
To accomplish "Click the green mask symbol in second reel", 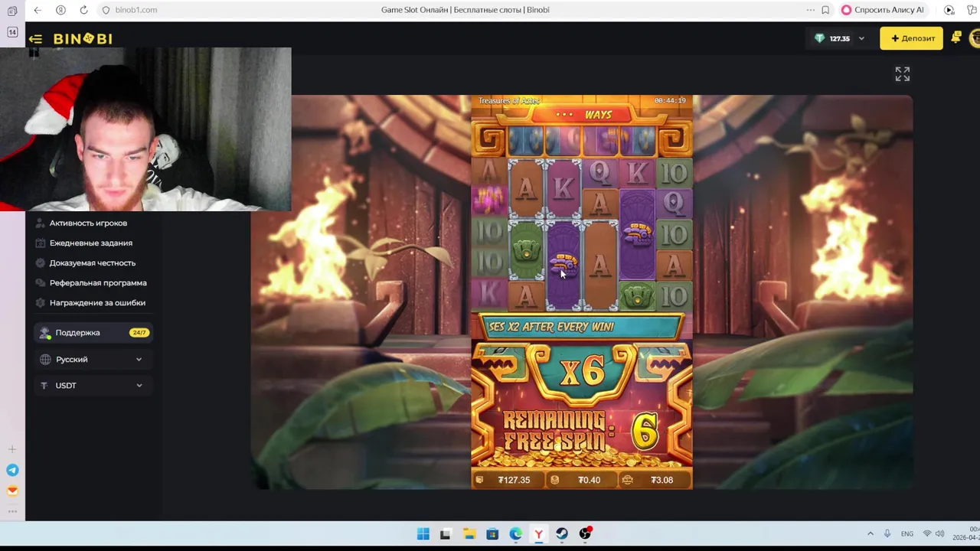I will pos(526,251).
